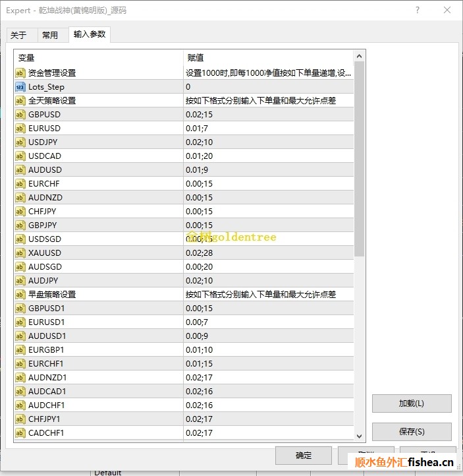Switch to the 关于 tab
Image resolution: width=463 pixels, height=476 pixels.
pyautogui.click(x=18, y=36)
